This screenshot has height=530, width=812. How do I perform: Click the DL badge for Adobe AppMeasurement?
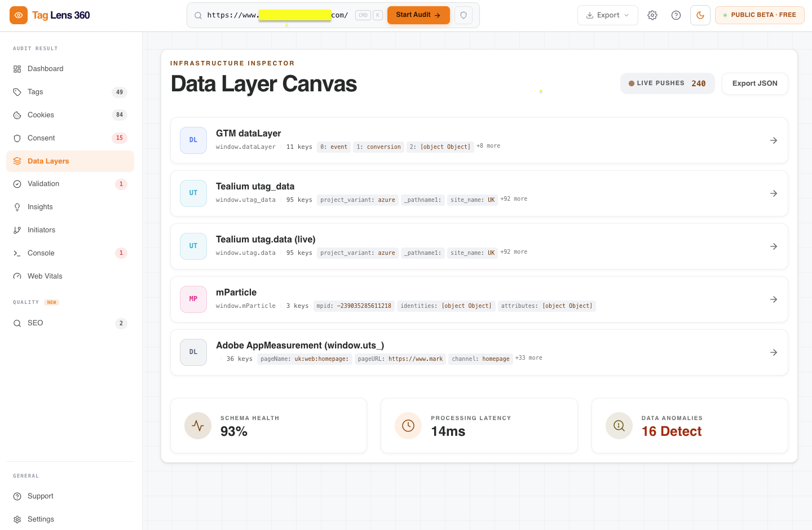click(x=193, y=352)
